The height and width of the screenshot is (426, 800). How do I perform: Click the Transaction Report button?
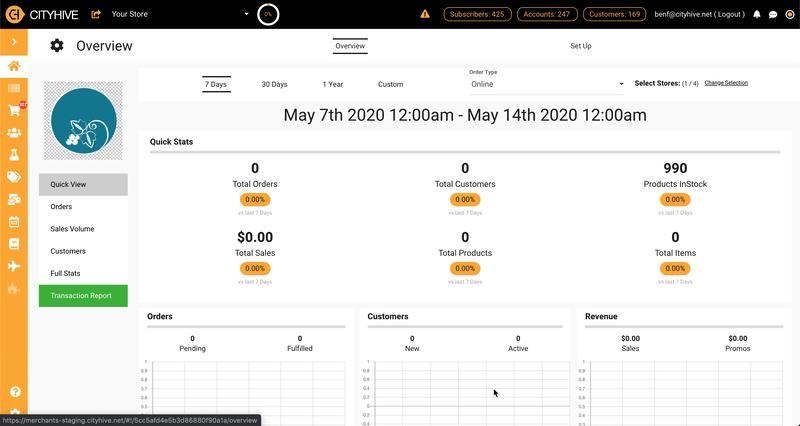click(83, 295)
